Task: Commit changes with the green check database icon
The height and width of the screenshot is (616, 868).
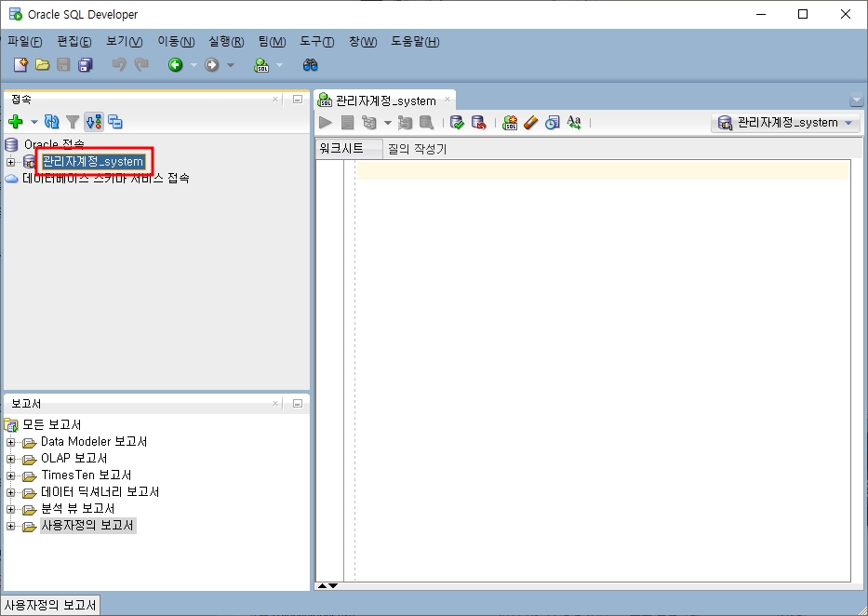Action: (457, 122)
